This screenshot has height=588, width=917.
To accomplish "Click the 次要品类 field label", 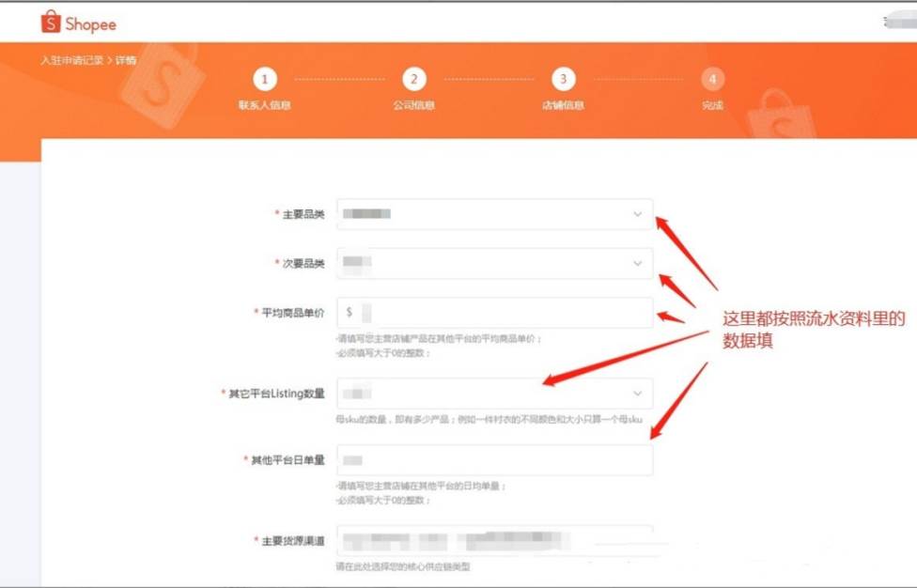I will [x=303, y=264].
